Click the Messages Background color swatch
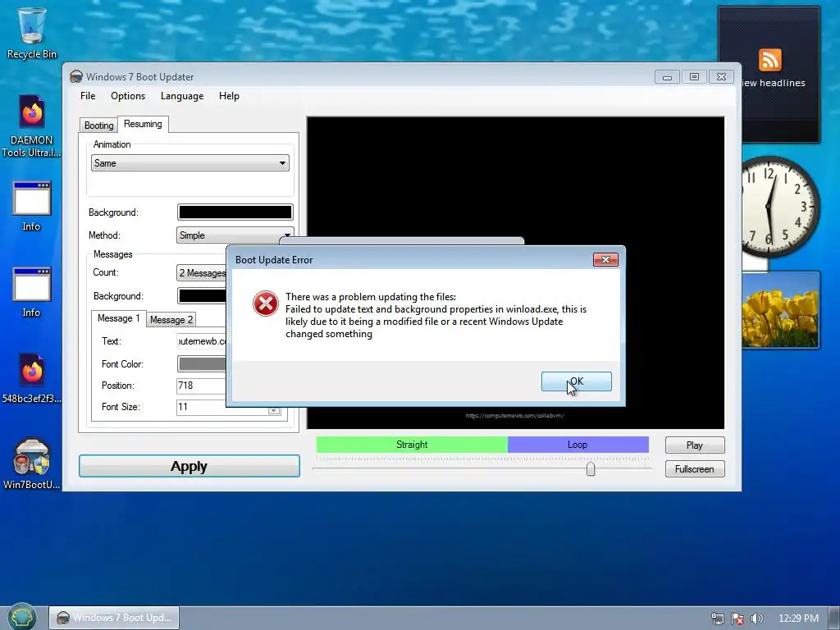This screenshot has height=630, width=840. tap(202, 295)
